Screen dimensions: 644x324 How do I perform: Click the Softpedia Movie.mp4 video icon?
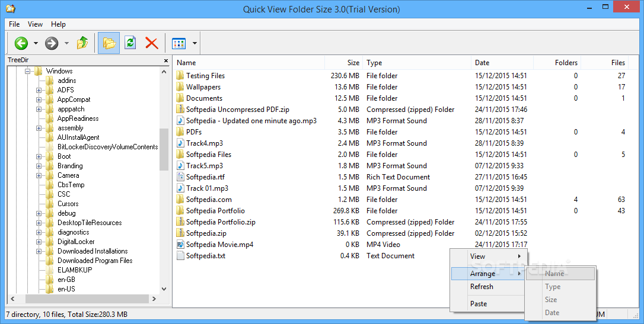[x=180, y=245]
